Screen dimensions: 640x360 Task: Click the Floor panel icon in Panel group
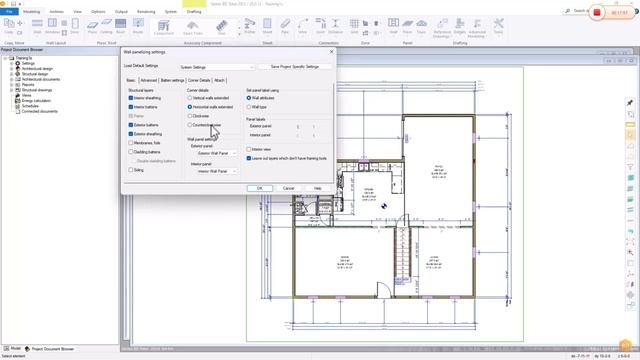tap(407, 23)
